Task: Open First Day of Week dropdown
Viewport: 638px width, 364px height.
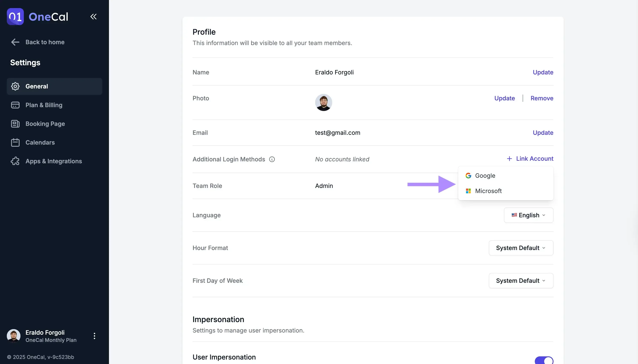Action: (x=521, y=280)
